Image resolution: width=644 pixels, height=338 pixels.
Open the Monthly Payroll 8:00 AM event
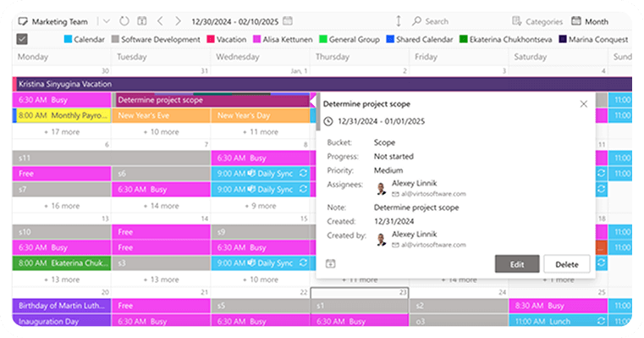62,115
